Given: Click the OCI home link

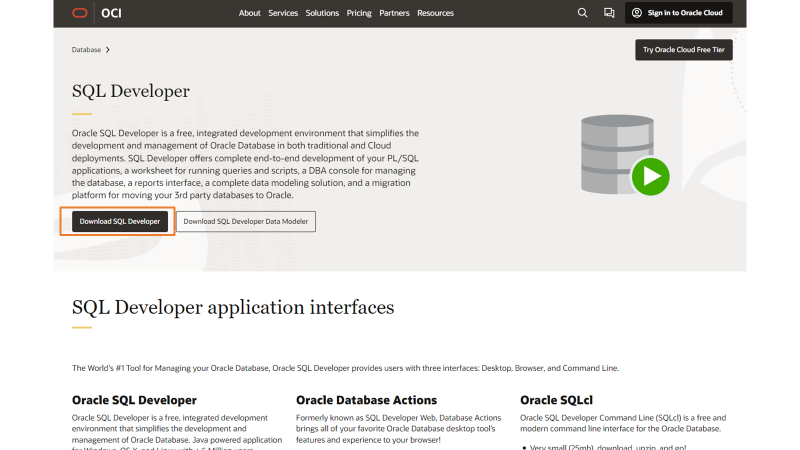Looking at the screenshot, I should [111, 13].
